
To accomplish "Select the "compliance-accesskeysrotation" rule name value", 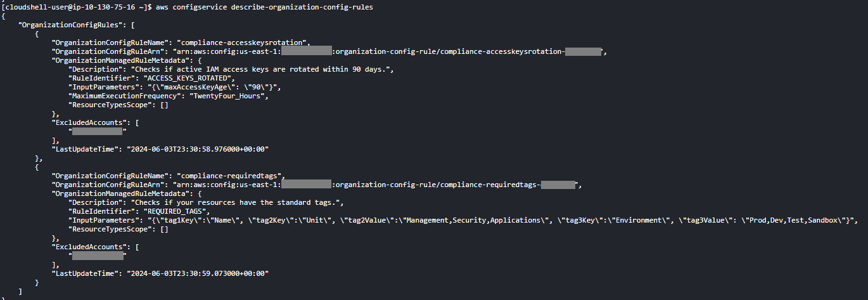I will [243, 42].
